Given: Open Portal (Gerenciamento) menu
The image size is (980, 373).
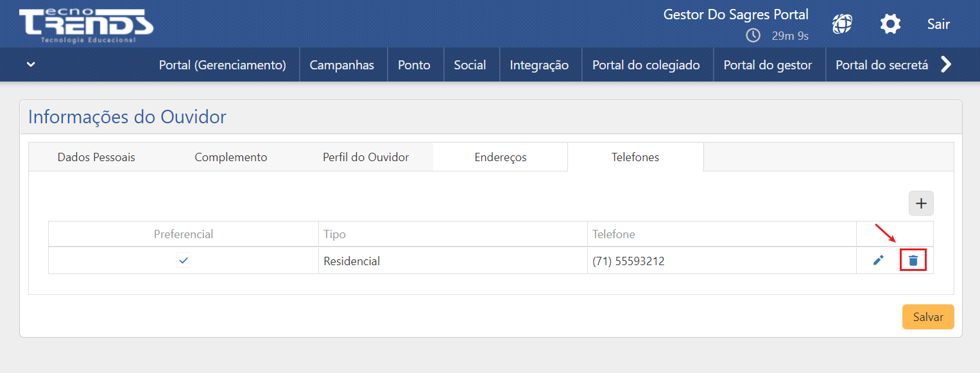Looking at the screenshot, I should 222,65.
